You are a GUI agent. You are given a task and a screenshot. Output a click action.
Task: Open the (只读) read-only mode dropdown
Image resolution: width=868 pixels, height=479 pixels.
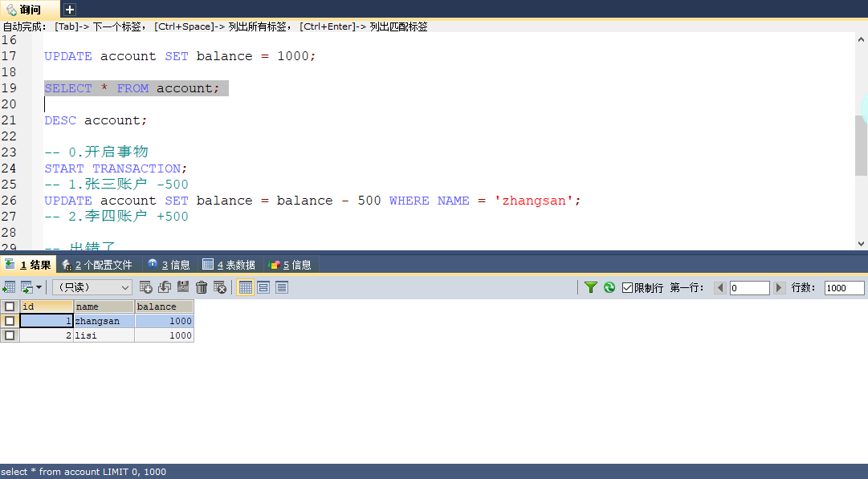point(92,287)
